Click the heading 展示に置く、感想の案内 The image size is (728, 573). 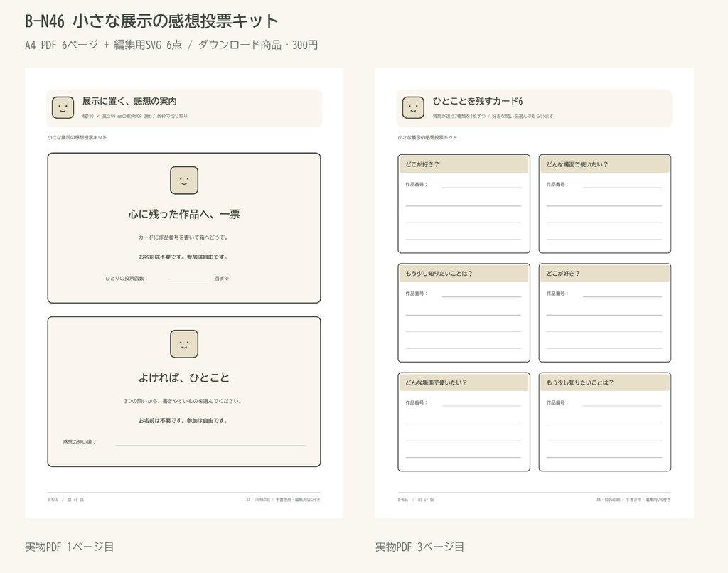pos(129,101)
